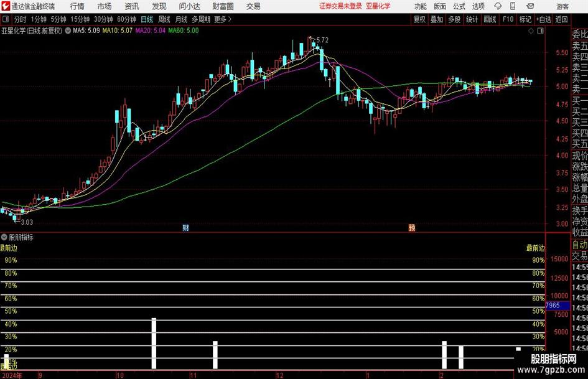Select the 月线 monthly period tab

[x=182, y=19]
